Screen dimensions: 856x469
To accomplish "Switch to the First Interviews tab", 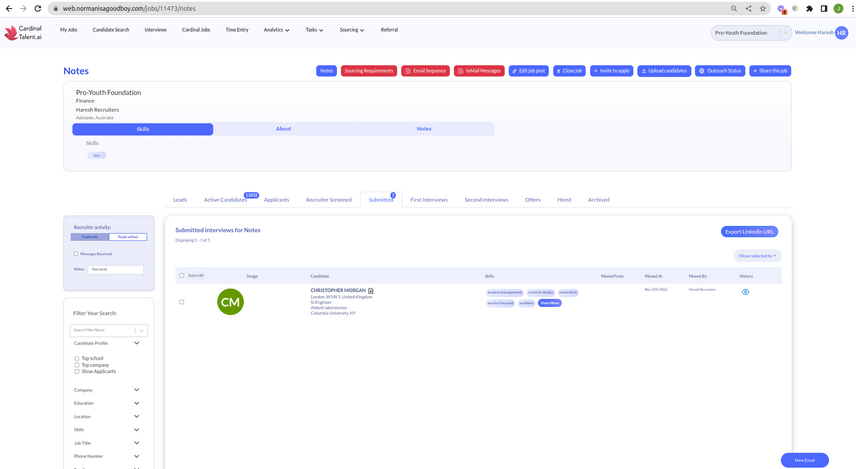I will [428, 200].
